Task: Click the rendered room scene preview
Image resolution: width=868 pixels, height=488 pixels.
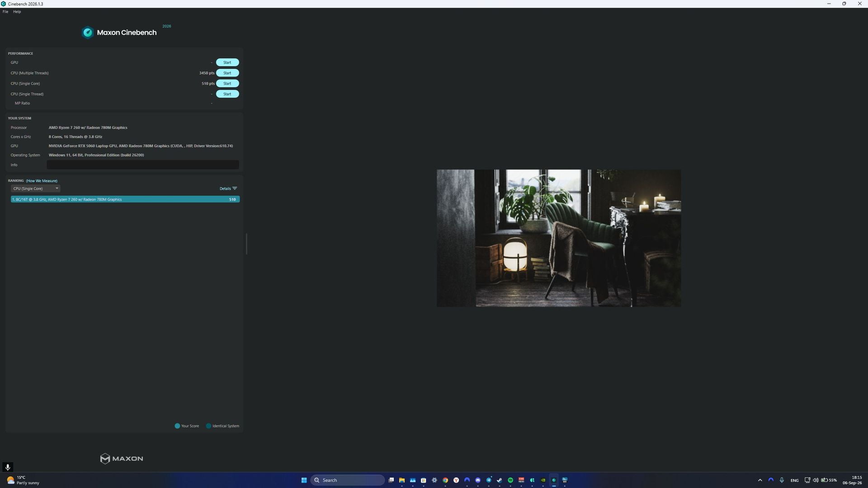Action: pyautogui.click(x=559, y=238)
